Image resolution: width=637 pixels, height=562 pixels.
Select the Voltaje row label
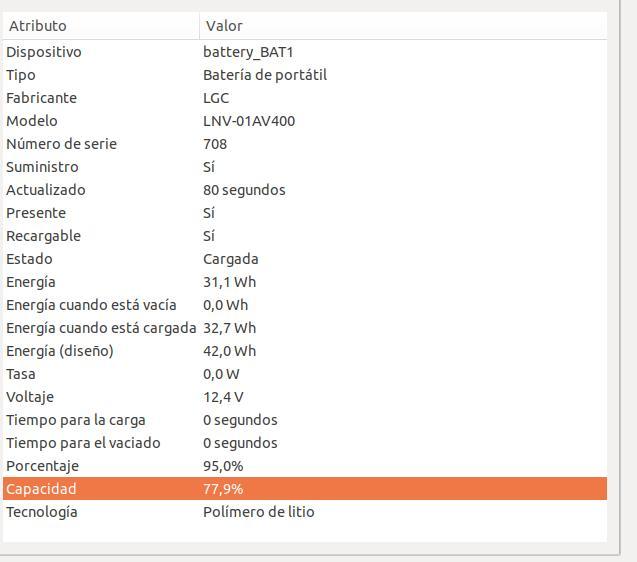(x=30, y=397)
